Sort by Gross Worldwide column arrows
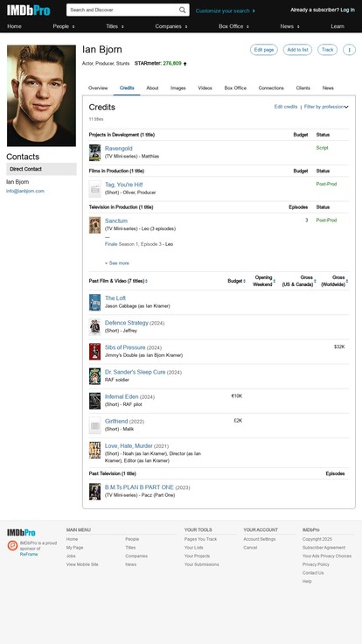This screenshot has width=362, height=644. 347,282
